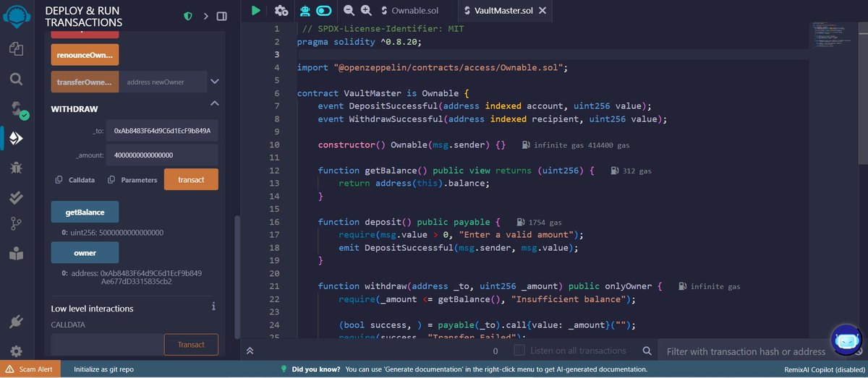The height and width of the screenshot is (378, 868).
Task: Click the zoom out magnifier icon
Action: pyautogui.click(x=349, y=11)
